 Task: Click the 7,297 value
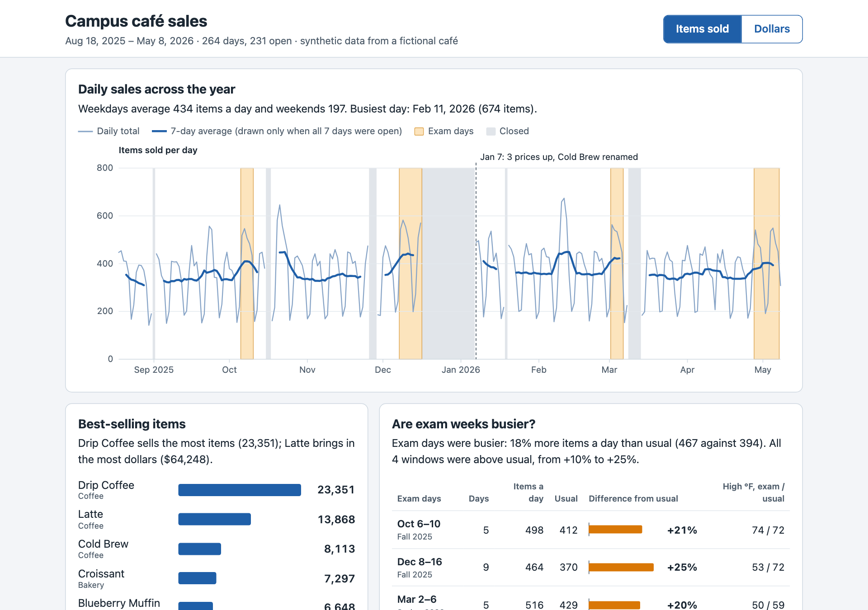click(x=340, y=579)
